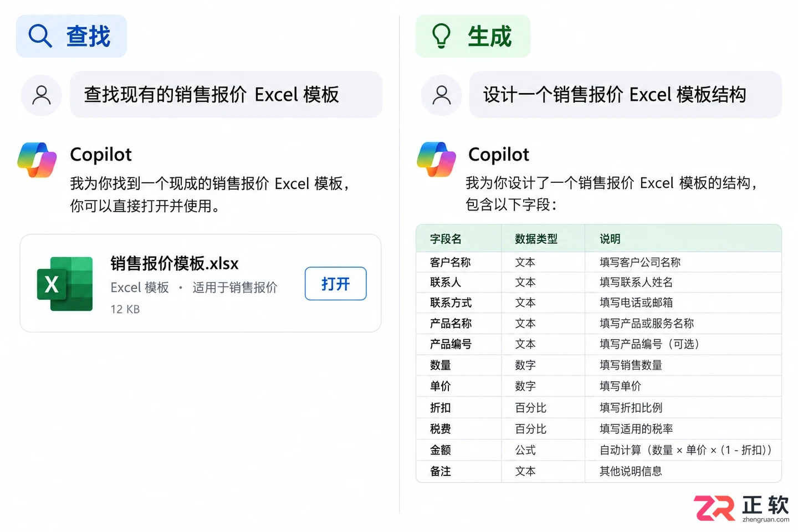This screenshot has height=532, width=798.
Task: Click the right Copilot heading text
Action: [499, 155]
